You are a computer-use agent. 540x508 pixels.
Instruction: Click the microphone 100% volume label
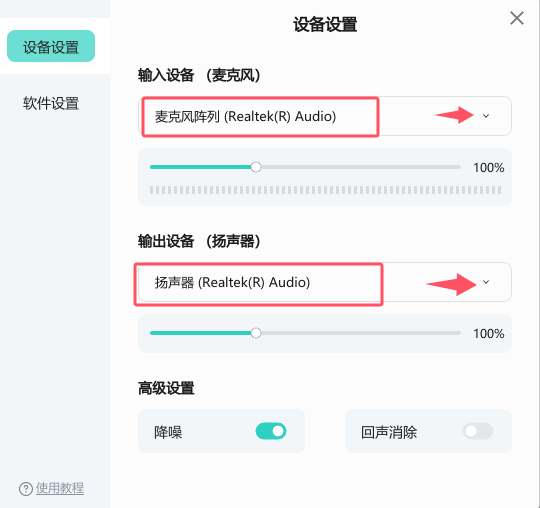pos(488,168)
